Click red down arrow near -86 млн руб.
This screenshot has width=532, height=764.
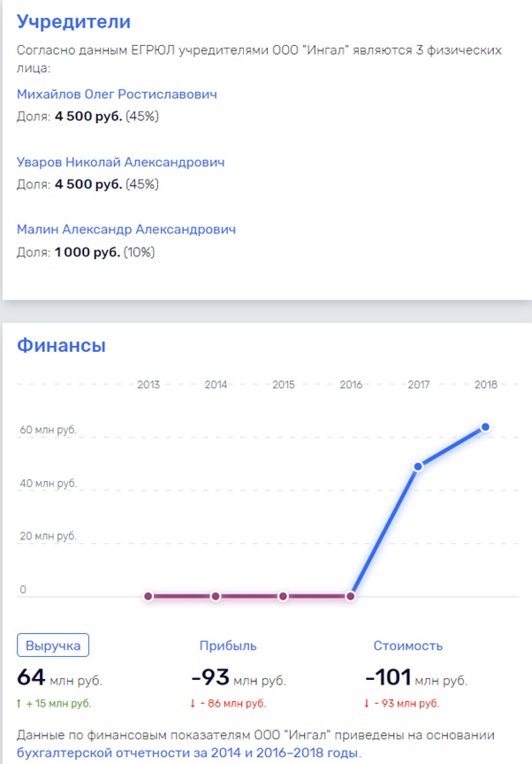click(193, 704)
